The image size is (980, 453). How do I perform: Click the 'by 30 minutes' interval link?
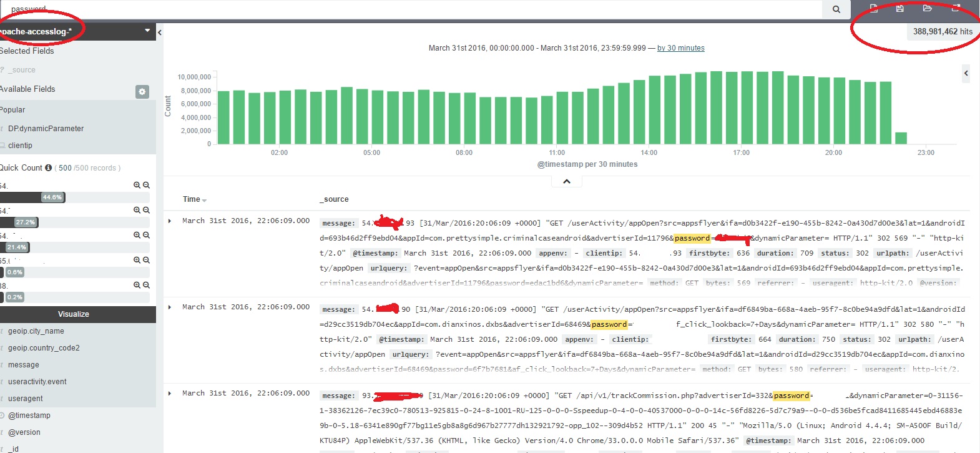coord(680,48)
